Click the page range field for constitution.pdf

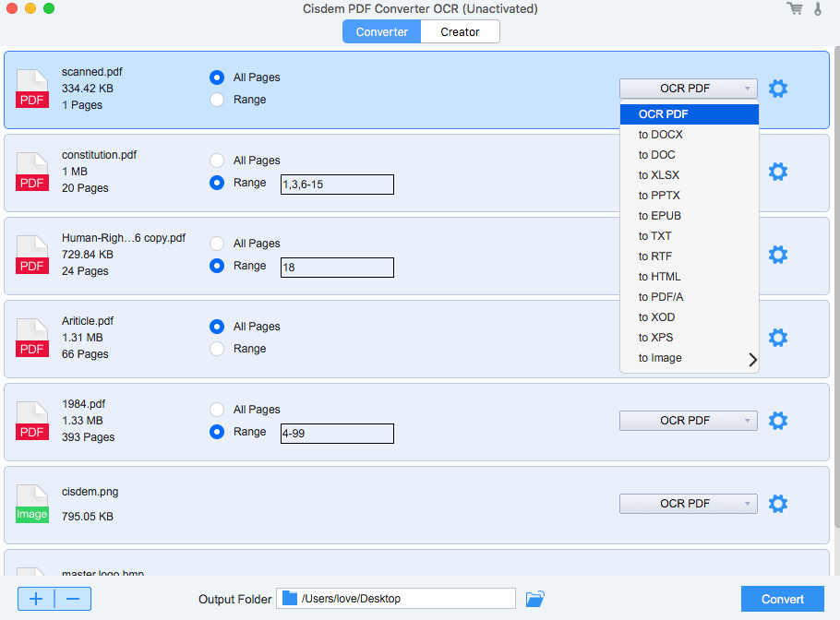pyautogui.click(x=337, y=185)
